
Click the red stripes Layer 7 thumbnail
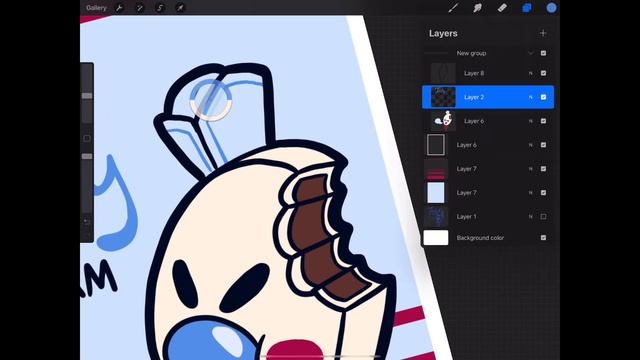click(436, 169)
